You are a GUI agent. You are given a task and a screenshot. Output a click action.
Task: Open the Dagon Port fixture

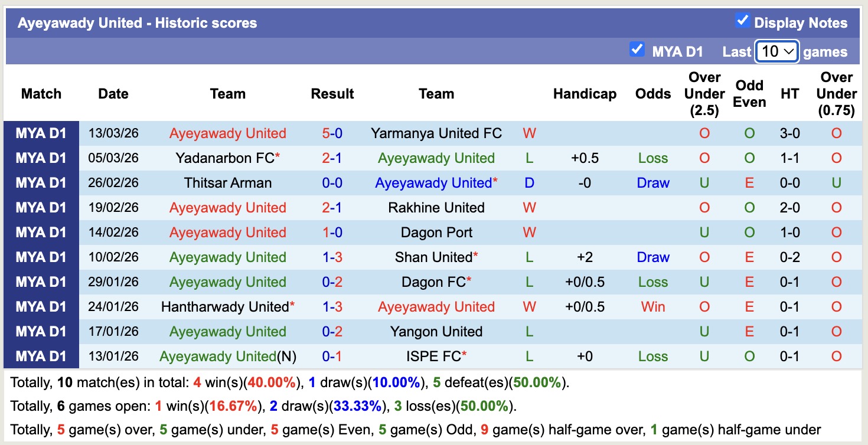click(x=436, y=232)
